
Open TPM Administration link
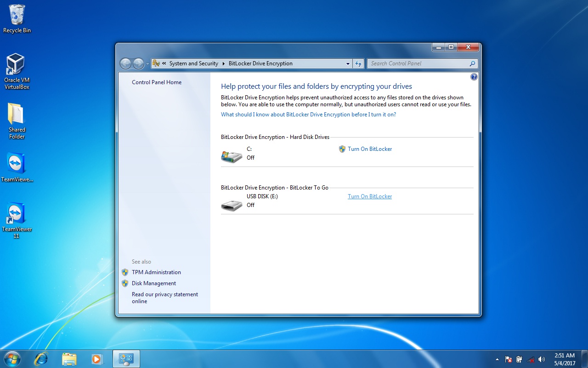156,272
